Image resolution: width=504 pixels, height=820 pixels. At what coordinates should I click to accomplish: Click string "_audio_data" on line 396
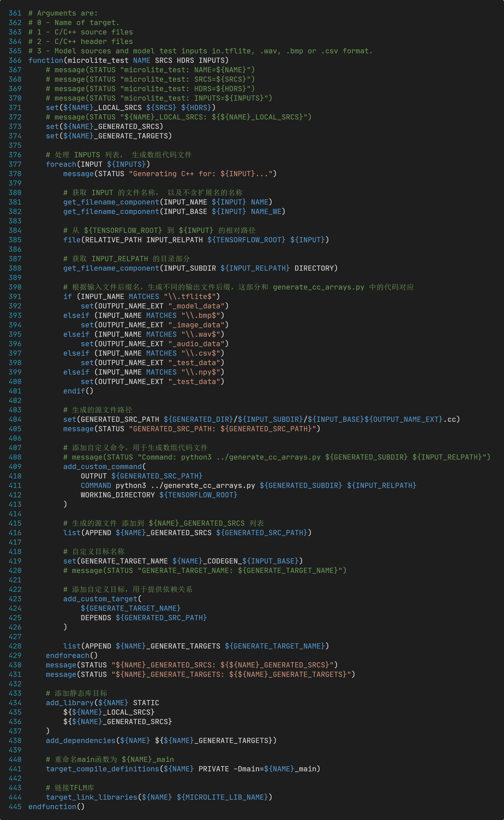[x=196, y=344]
